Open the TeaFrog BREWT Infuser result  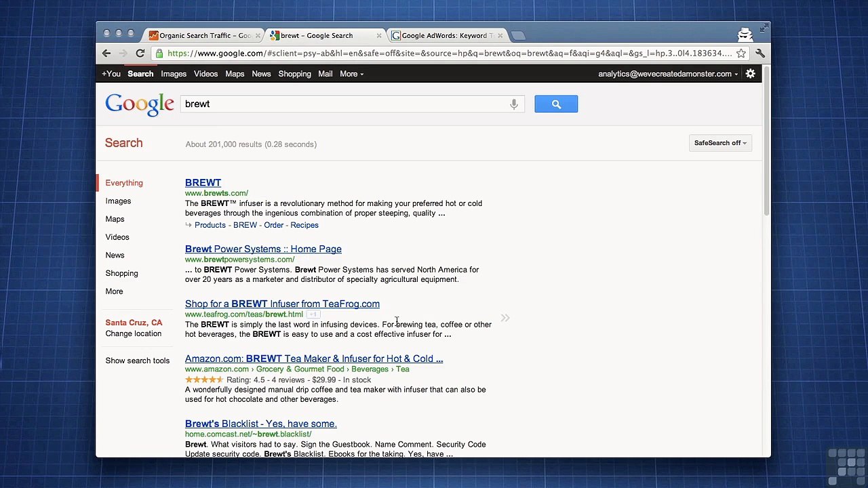pyautogui.click(x=282, y=304)
